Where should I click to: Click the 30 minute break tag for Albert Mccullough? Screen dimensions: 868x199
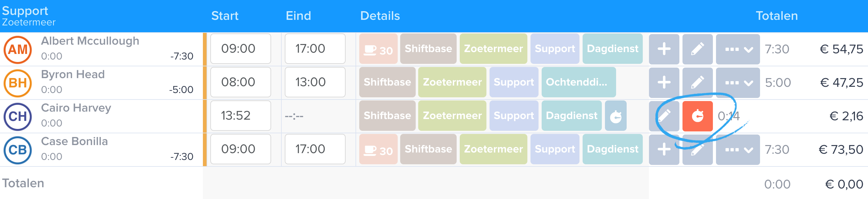pyautogui.click(x=378, y=49)
